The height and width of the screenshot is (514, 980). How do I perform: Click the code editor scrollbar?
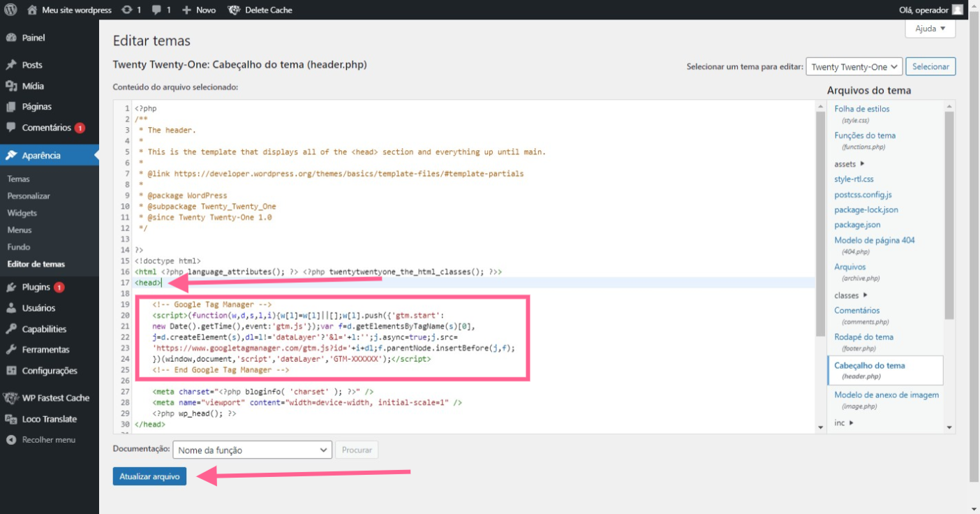pyautogui.click(x=820, y=223)
